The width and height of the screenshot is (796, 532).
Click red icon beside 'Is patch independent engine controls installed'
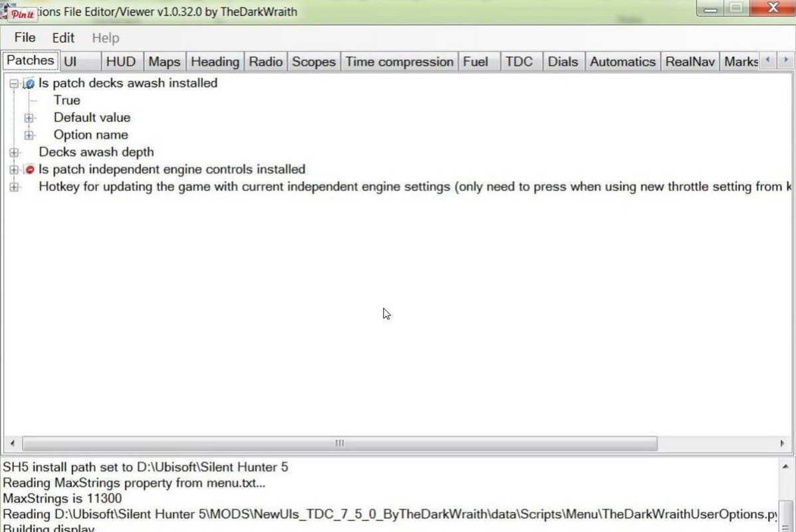(29, 170)
